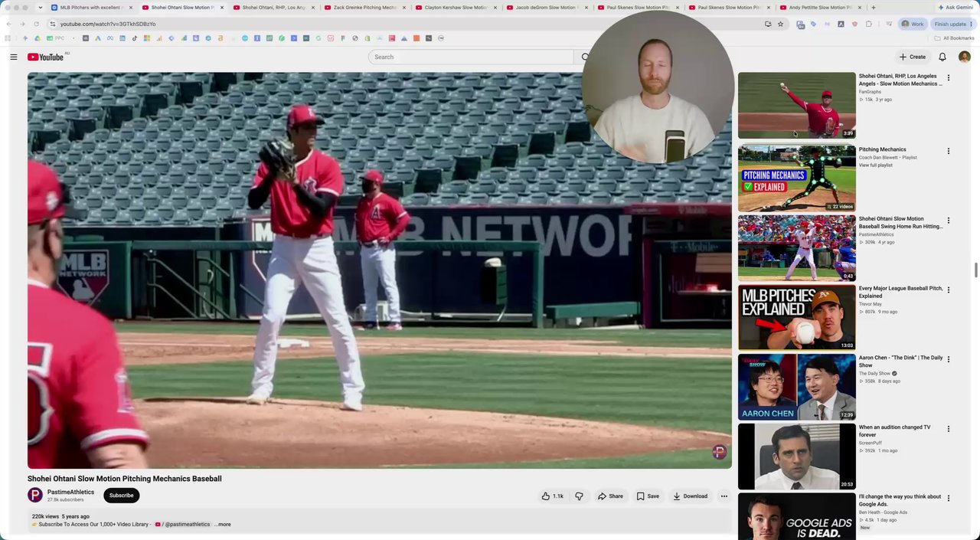Open When an audition changed TV thumbnail
This screenshot has width=980, height=540.
796,456
